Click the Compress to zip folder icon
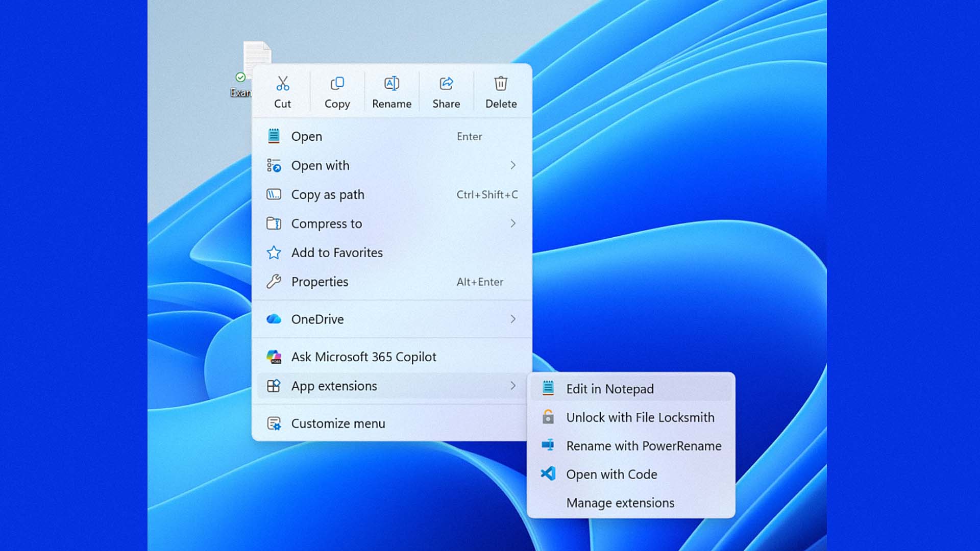Image resolution: width=980 pixels, height=551 pixels. click(x=274, y=223)
